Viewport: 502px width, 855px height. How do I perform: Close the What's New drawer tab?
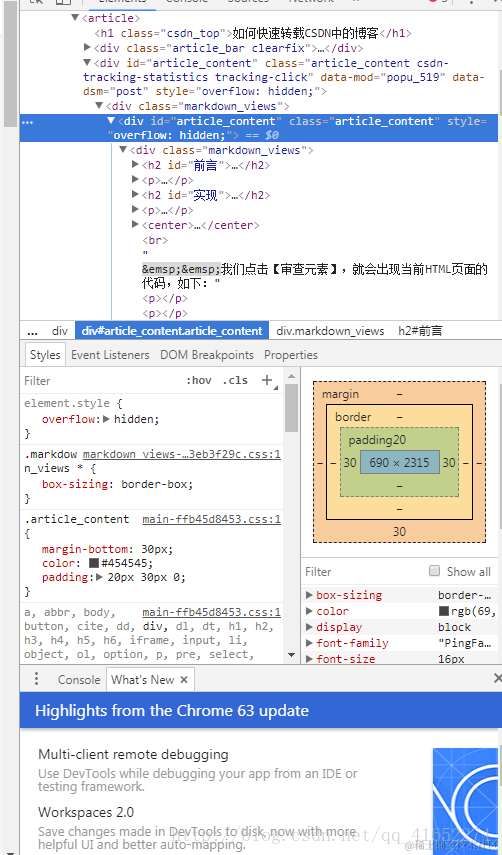(x=184, y=679)
